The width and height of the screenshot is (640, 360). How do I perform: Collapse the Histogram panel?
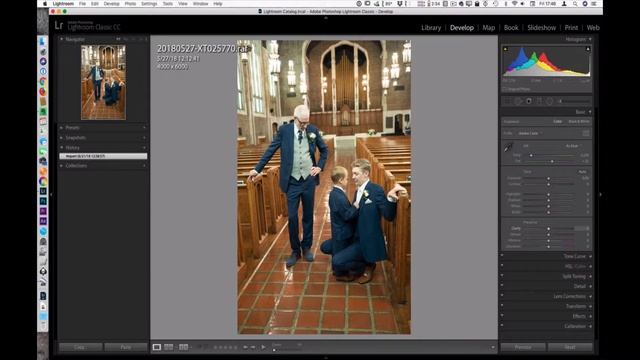coord(590,40)
